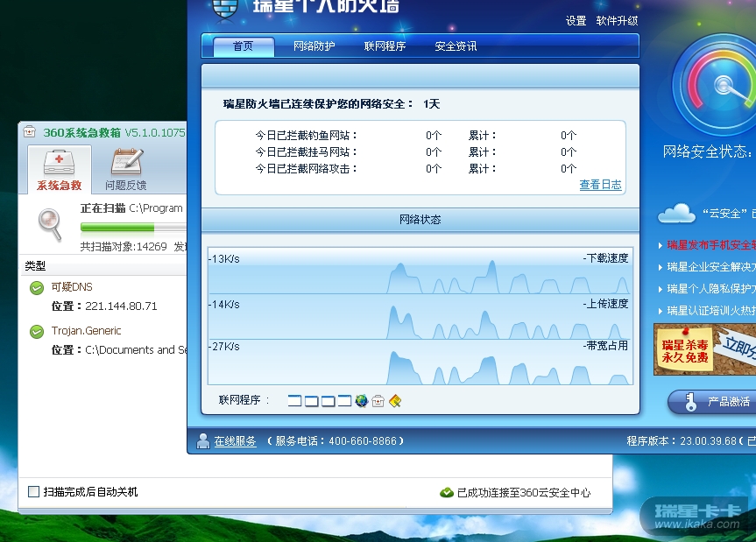This screenshot has width=756, height=542.
Task: Click the green scan progress bar
Action: point(133,228)
